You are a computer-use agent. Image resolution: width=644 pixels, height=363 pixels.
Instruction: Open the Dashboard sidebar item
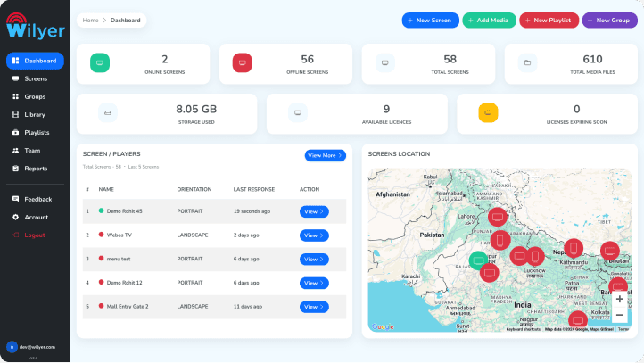35,61
